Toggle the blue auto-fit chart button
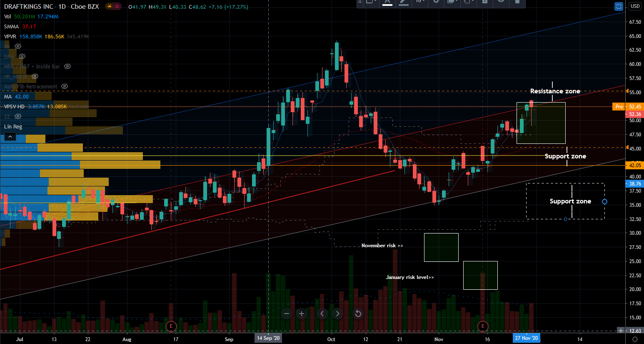The width and height of the screenshot is (644, 344). pos(619,6)
